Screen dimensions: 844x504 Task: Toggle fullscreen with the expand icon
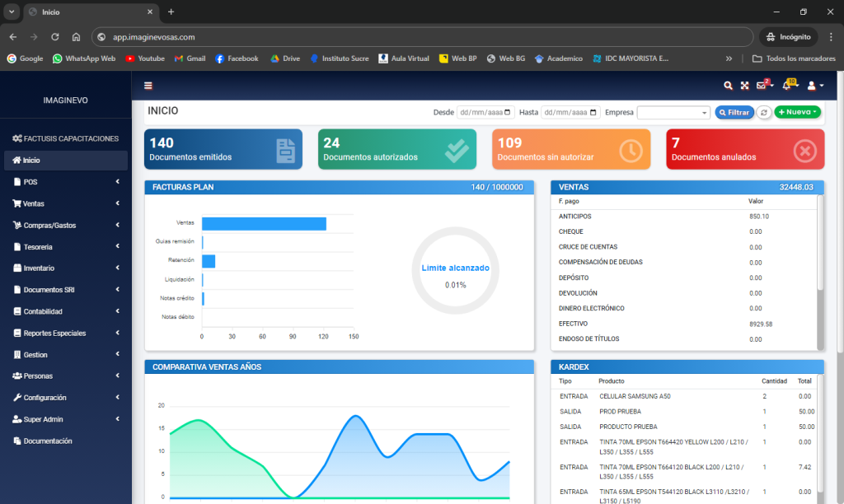pyautogui.click(x=744, y=86)
